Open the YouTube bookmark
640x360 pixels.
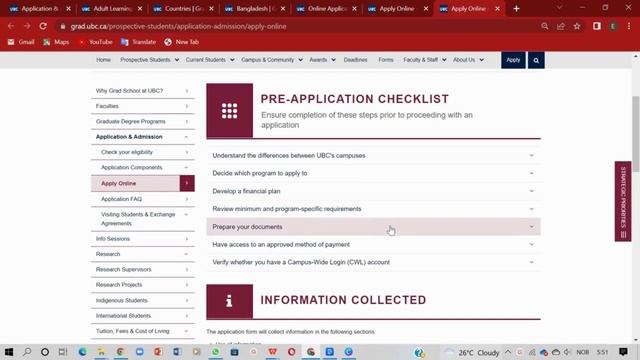point(96,42)
